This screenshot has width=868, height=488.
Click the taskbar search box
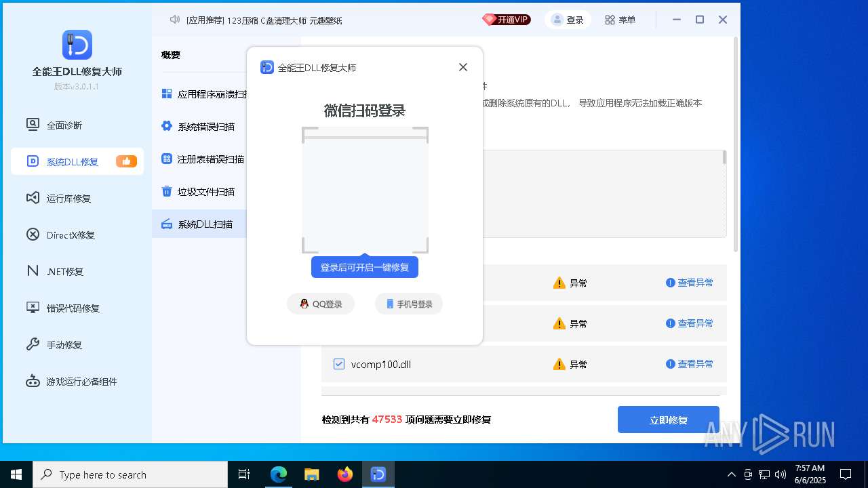(x=130, y=474)
